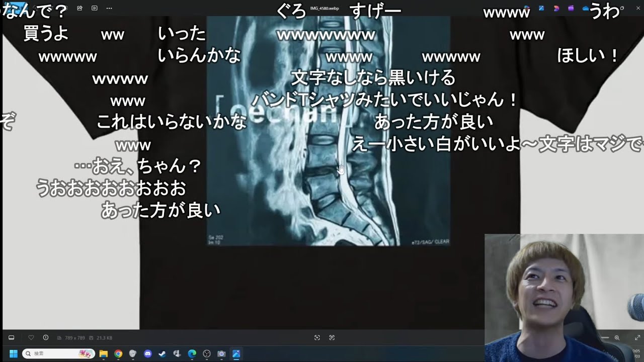Mark image as favorite with heart icon
This screenshot has height=362, width=644.
click(31, 338)
